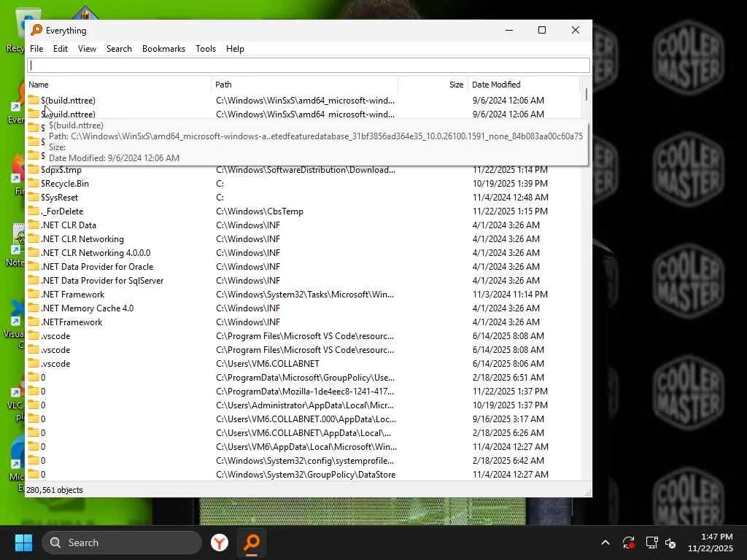
Task: Sort results by Date Modified column header
Action: click(524, 85)
